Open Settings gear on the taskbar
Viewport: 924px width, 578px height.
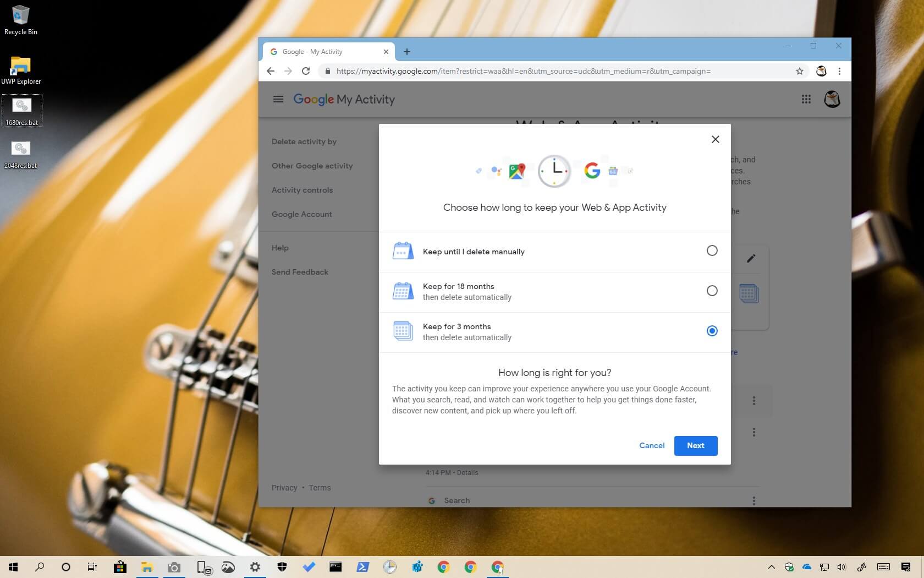pyautogui.click(x=255, y=566)
